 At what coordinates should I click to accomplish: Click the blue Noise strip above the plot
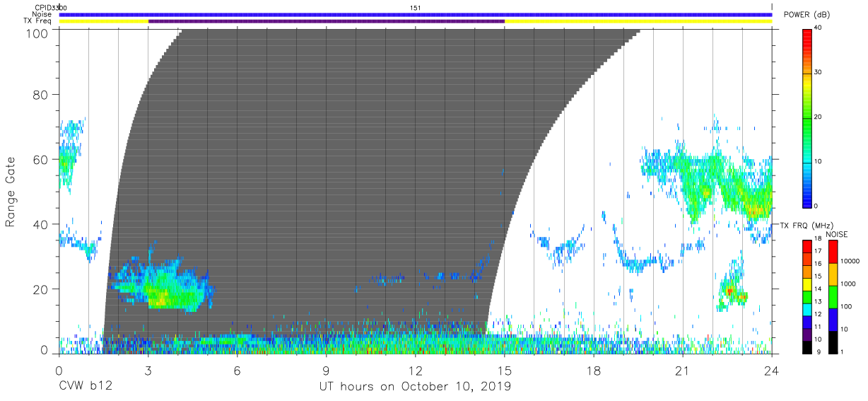click(x=416, y=14)
